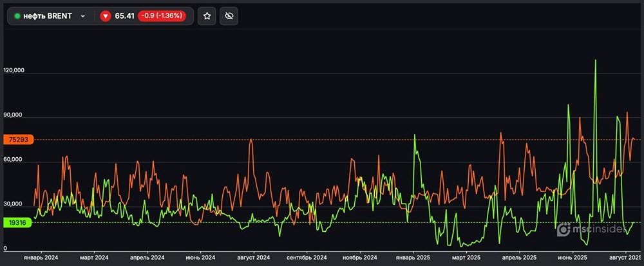Add chart to favorites with star icon
Screen dimensions: 644x266
point(207,16)
